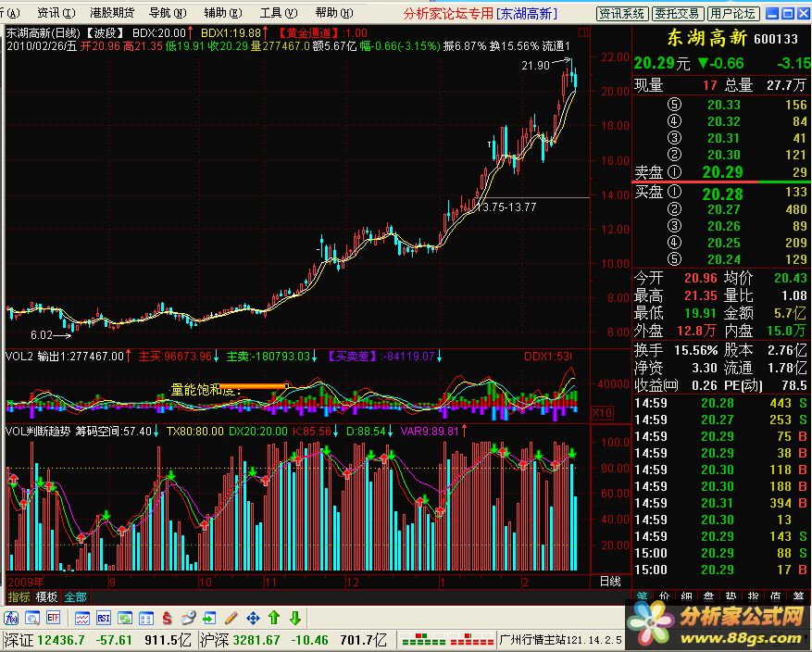Click the 资讯系统 button
Screen dimensions: 812x652
(x=622, y=14)
